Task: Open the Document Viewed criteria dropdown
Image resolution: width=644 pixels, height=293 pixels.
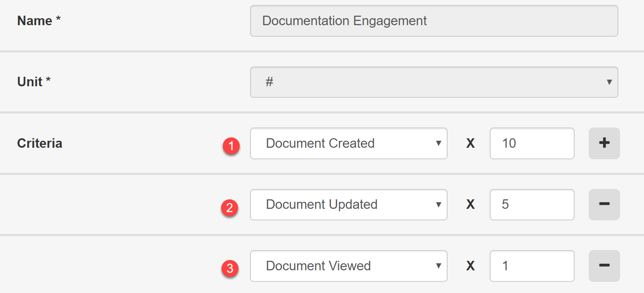Action: click(x=349, y=266)
